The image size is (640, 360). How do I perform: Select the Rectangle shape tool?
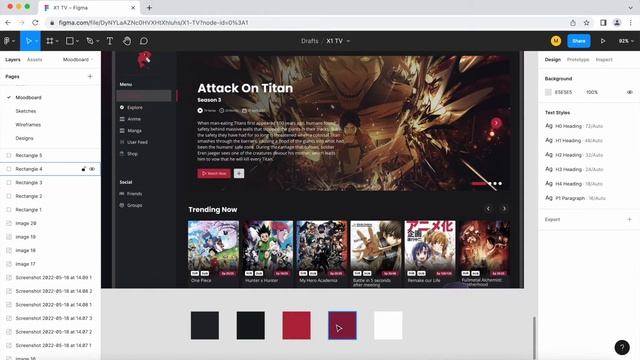[x=70, y=41]
